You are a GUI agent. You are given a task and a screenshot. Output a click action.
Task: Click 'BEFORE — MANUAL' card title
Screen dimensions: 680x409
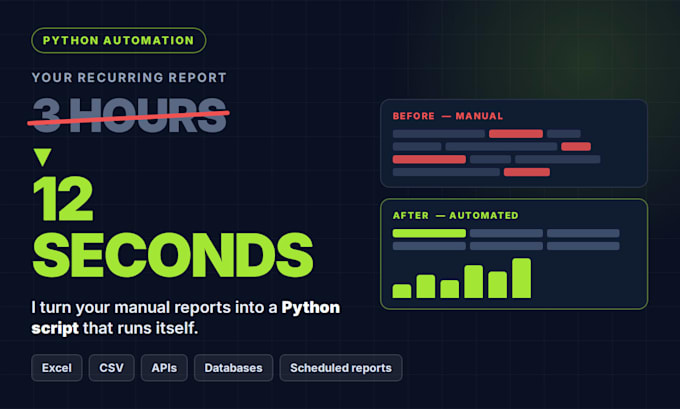point(448,116)
